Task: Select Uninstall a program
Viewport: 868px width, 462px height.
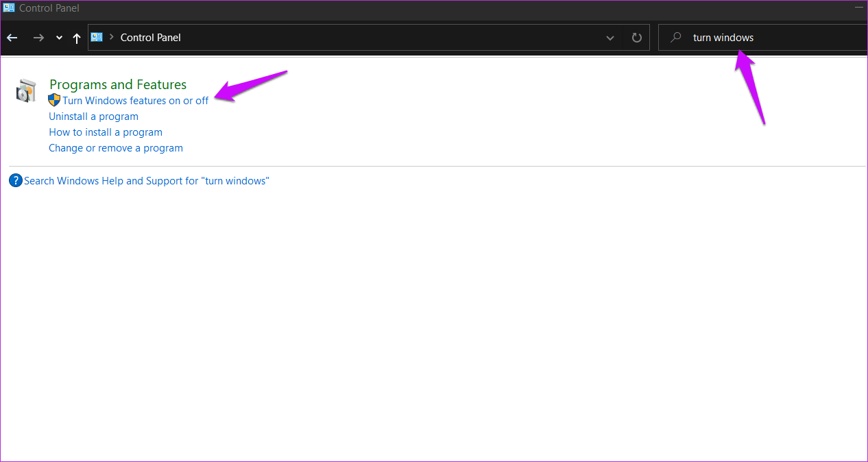Action: tap(93, 117)
